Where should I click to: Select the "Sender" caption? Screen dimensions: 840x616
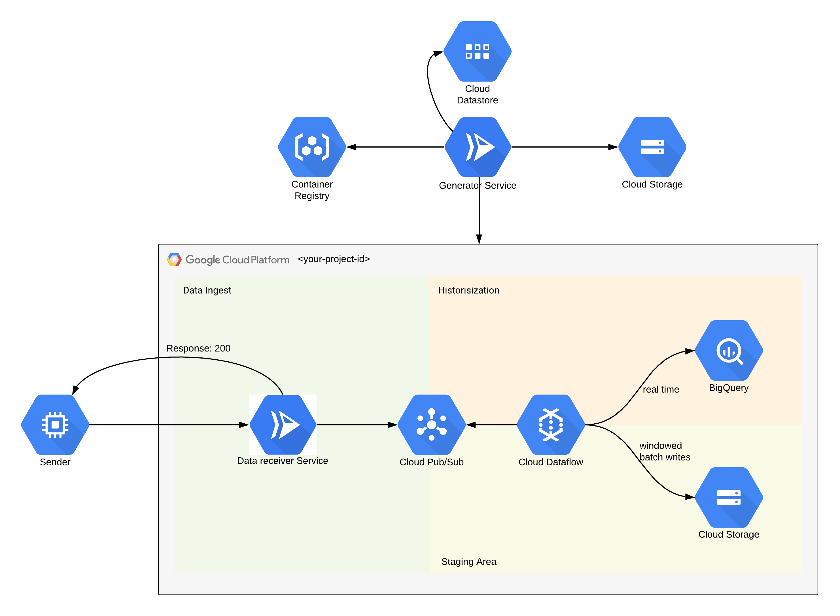pos(55,462)
